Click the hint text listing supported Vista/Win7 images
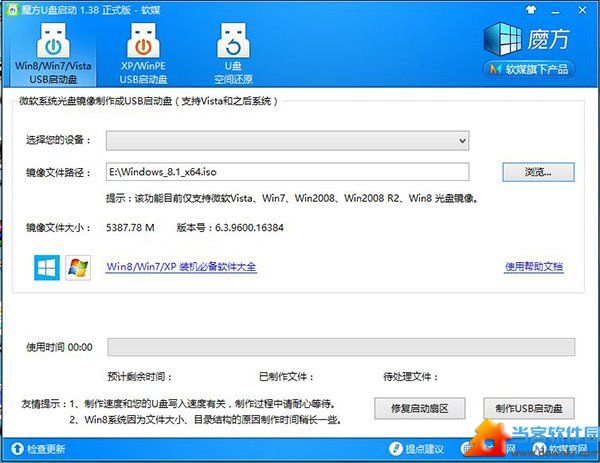Image resolution: width=600 pixels, height=463 pixels. 293,198
